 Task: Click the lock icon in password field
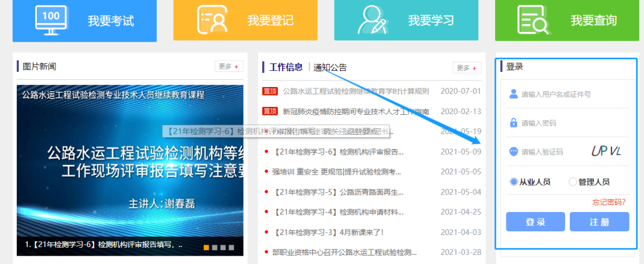[x=514, y=123]
